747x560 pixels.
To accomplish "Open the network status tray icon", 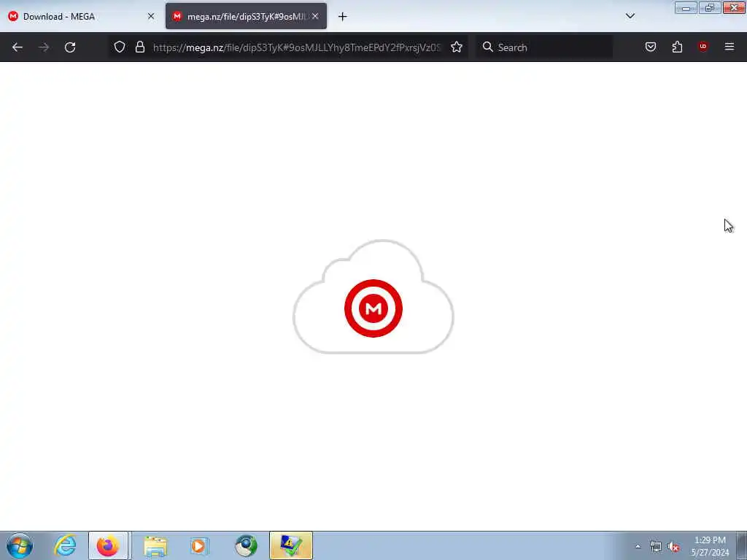I will 656,547.
